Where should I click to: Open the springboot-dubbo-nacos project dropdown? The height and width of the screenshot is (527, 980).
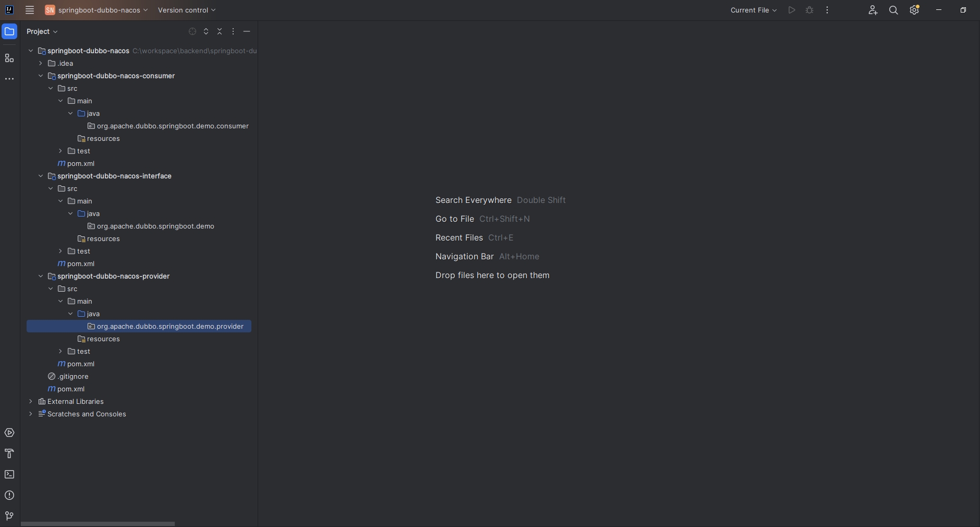96,10
